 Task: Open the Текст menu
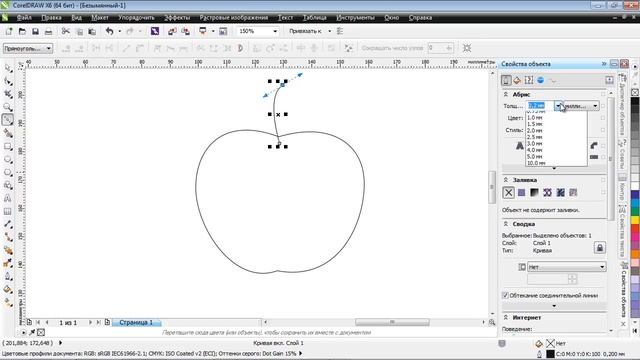pos(285,18)
